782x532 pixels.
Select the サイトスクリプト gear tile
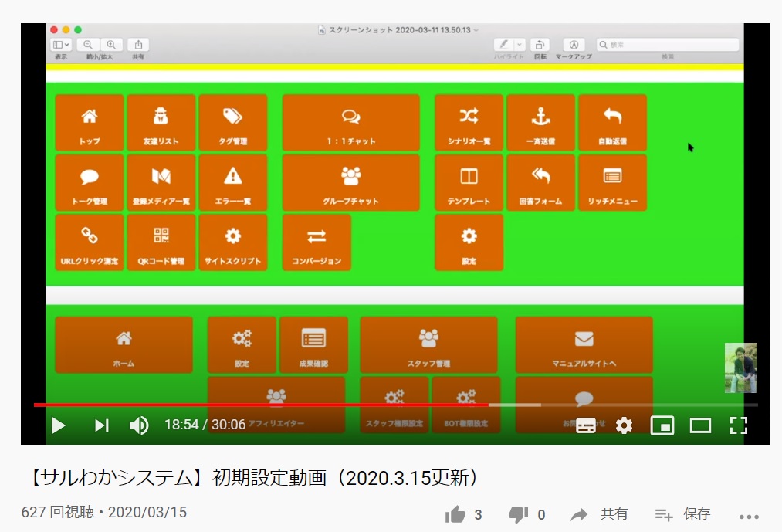[233, 242]
